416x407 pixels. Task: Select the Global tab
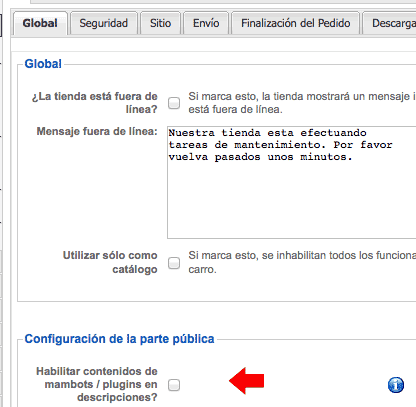(40, 23)
